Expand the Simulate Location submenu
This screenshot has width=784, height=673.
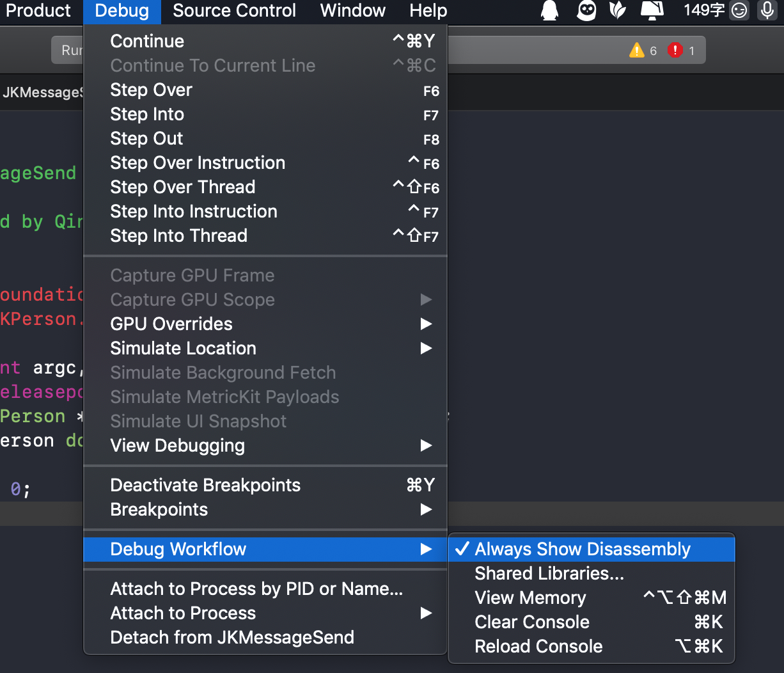coord(183,348)
